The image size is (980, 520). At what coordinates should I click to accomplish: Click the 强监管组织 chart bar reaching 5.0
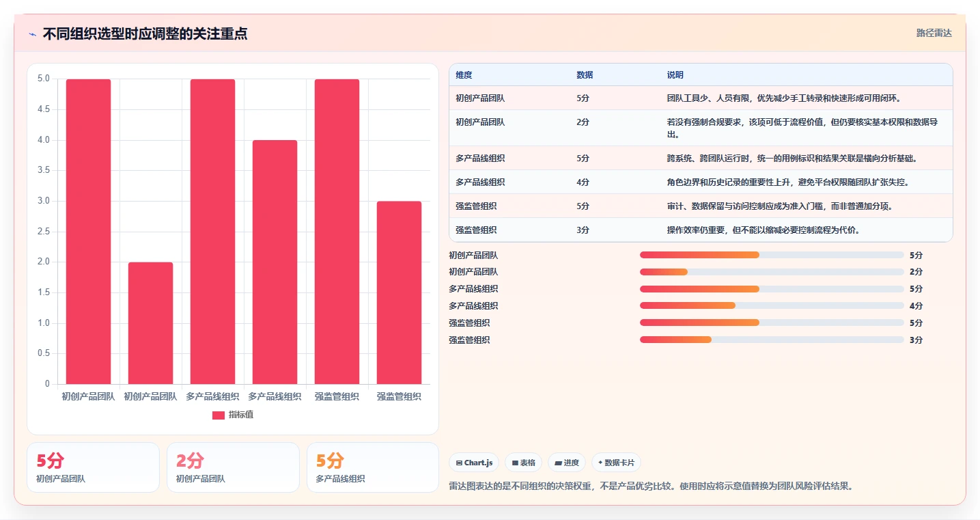[337, 232]
